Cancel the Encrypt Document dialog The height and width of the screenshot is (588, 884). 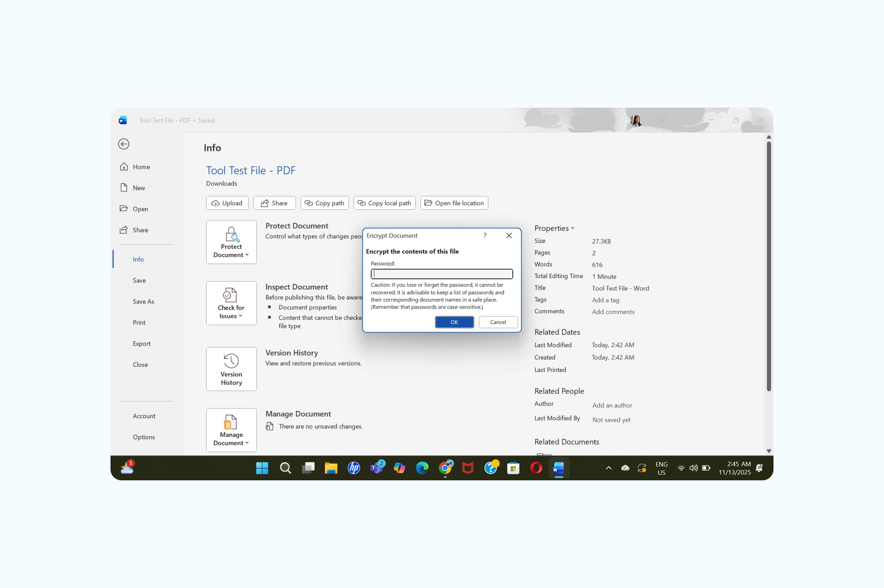[x=498, y=322]
